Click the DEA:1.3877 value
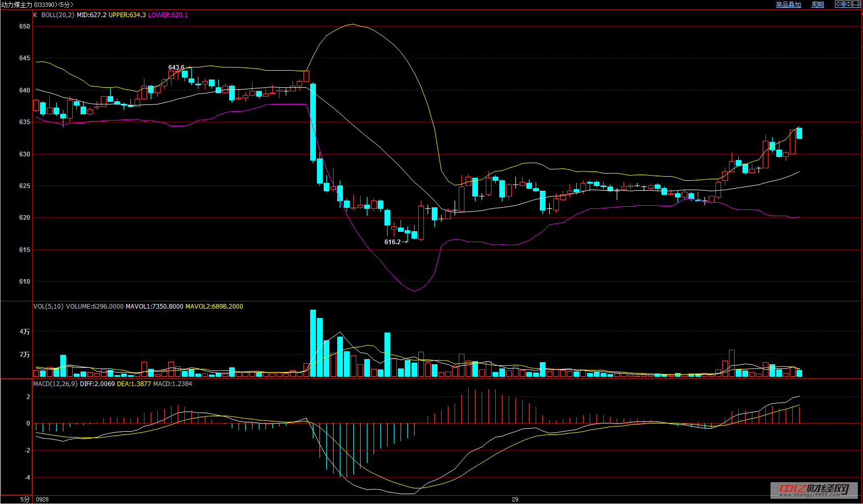Image resolution: width=863 pixels, height=504 pixels. click(x=134, y=384)
